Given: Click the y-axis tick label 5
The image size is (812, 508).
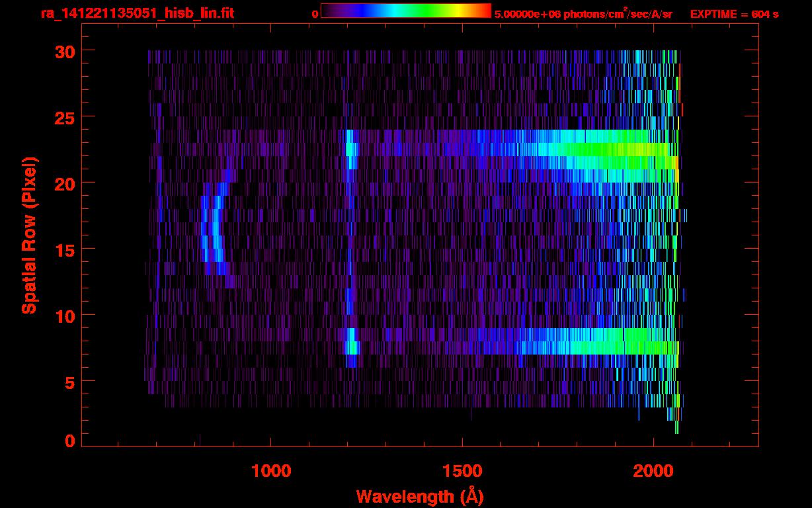Looking at the screenshot, I should [x=71, y=382].
